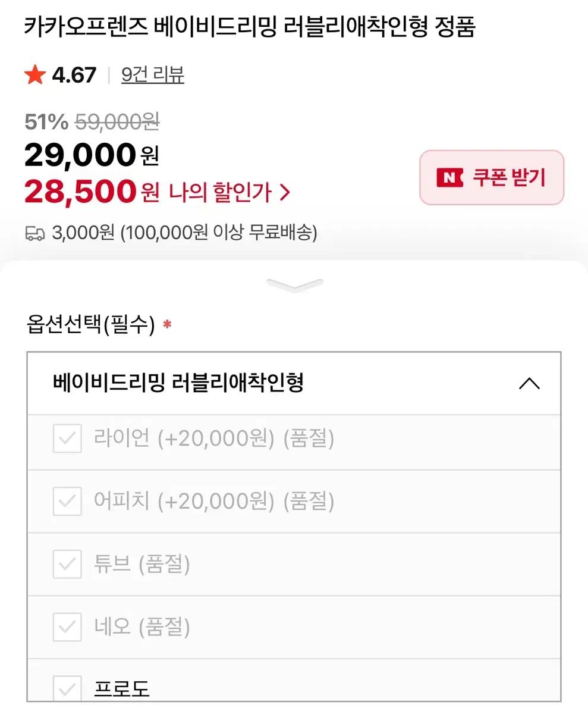Click the red required asterisk mark
The image size is (588, 714).
tap(167, 325)
